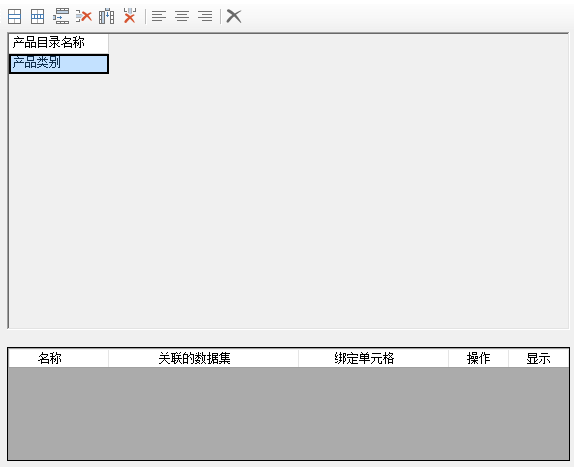Delete the column using the red-X column icon
This screenshot has width=574, height=467.
pyautogui.click(x=130, y=16)
